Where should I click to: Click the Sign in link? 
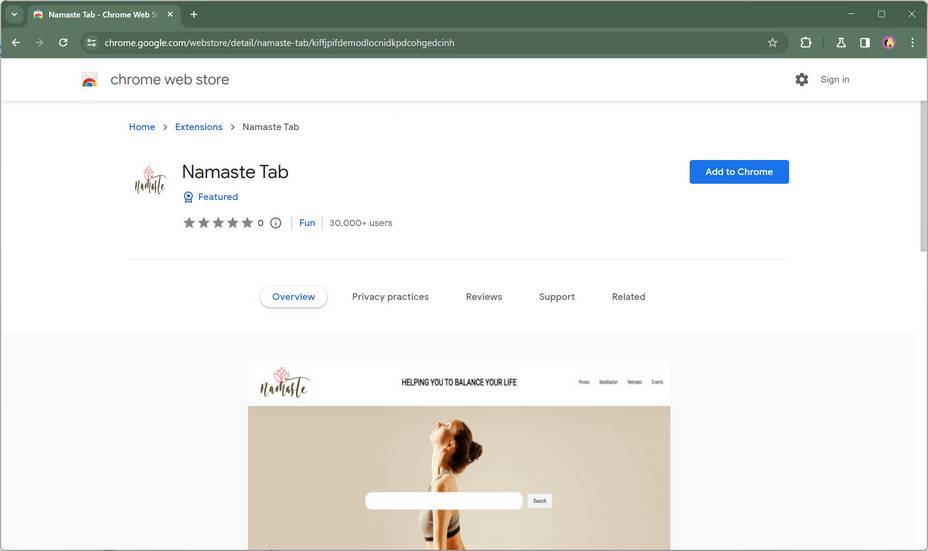pos(834,80)
